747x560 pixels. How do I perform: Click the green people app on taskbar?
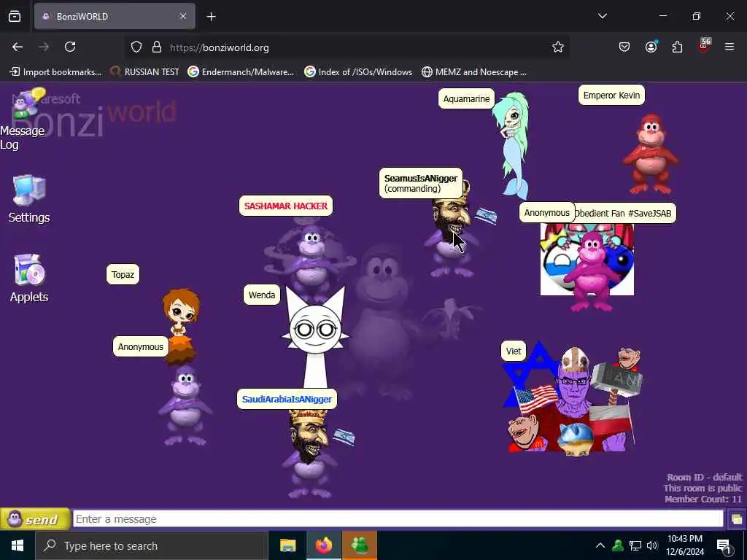pos(360,545)
